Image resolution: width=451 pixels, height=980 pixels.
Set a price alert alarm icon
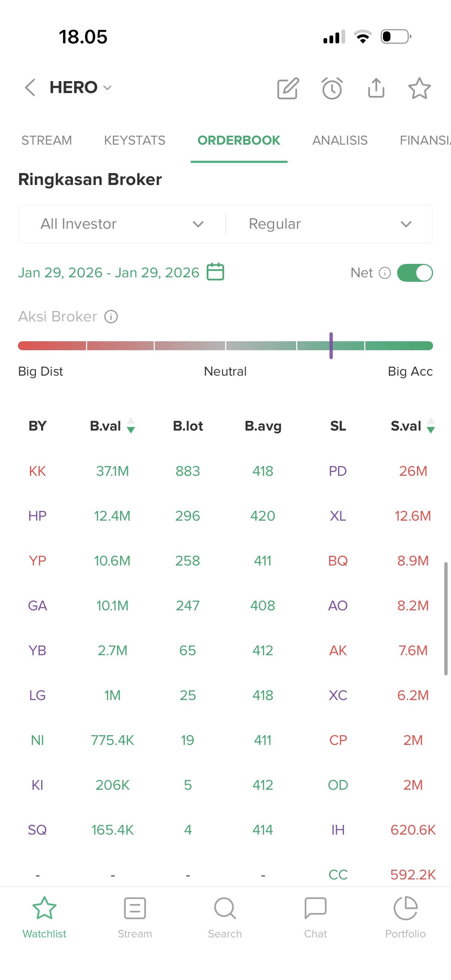[x=332, y=88]
